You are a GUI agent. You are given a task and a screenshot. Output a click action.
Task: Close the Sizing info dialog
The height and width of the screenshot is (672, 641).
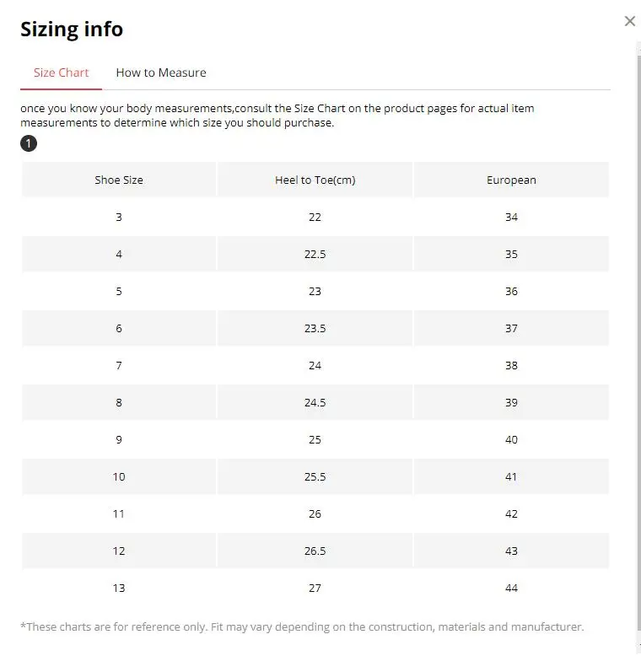(x=629, y=21)
